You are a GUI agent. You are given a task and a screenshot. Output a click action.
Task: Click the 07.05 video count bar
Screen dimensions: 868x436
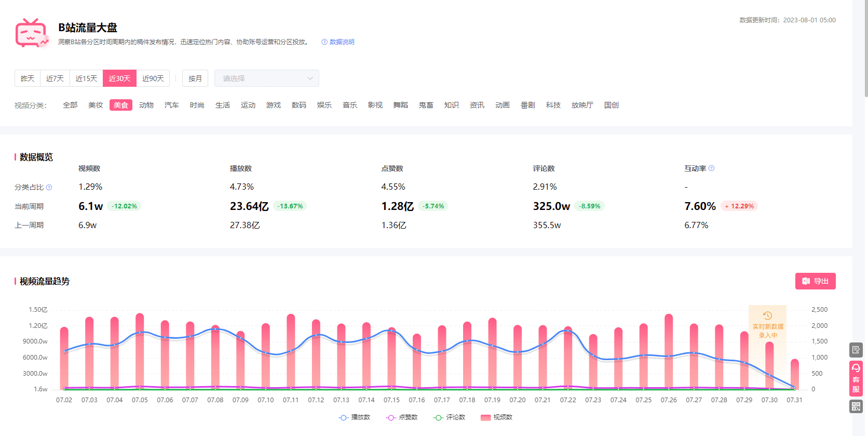pyautogui.click(x=140, y=351)
